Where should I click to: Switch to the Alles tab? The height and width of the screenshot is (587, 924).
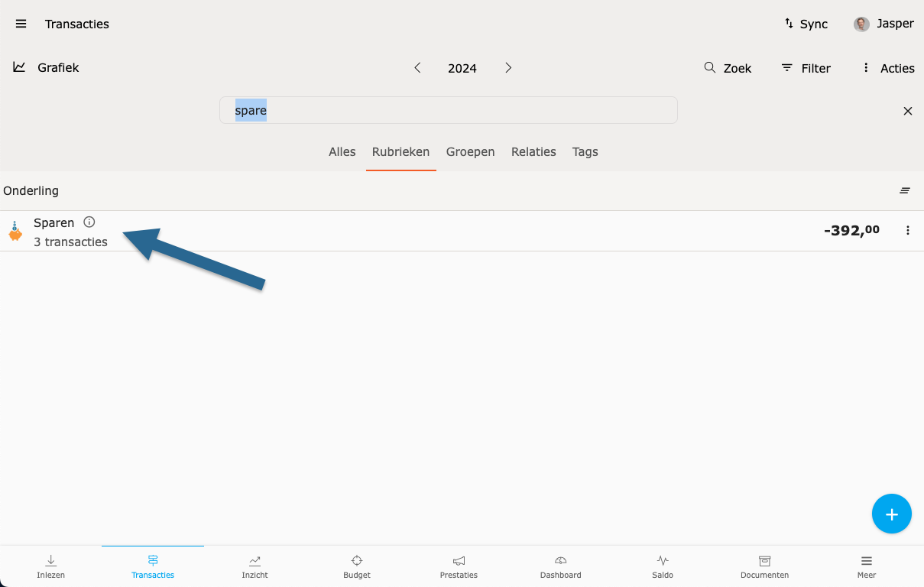tap(342, 151)
